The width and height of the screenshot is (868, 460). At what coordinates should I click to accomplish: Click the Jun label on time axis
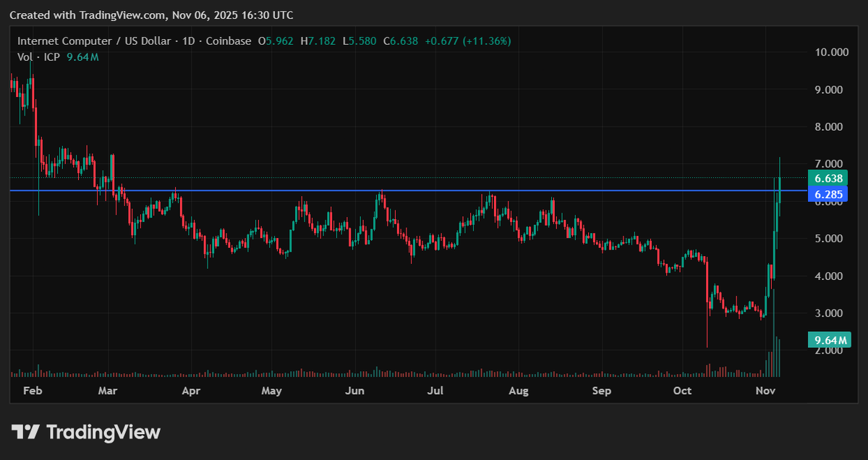354,391
